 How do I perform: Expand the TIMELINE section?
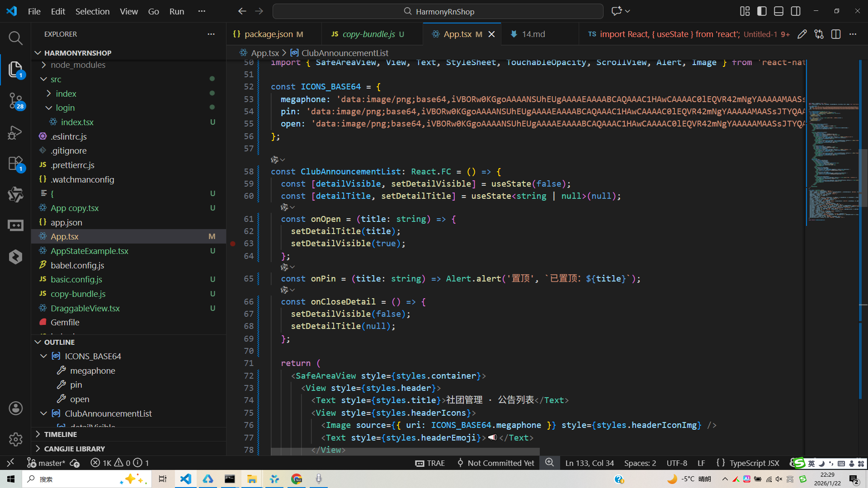(x=60, y=434)
